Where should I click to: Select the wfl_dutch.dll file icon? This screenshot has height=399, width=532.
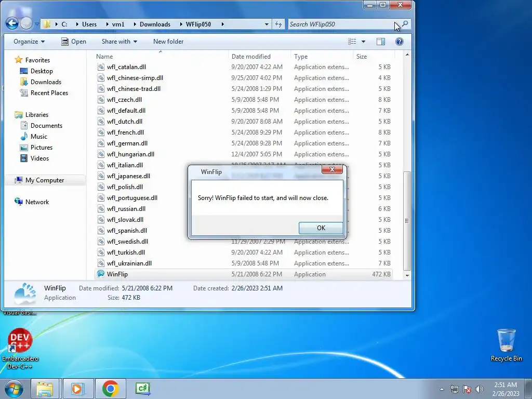point(101,121)
